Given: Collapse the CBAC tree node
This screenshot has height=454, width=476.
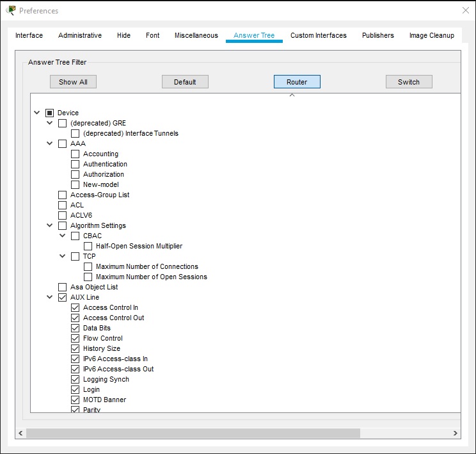Looking at the screenshot, I should click(62, 236).
